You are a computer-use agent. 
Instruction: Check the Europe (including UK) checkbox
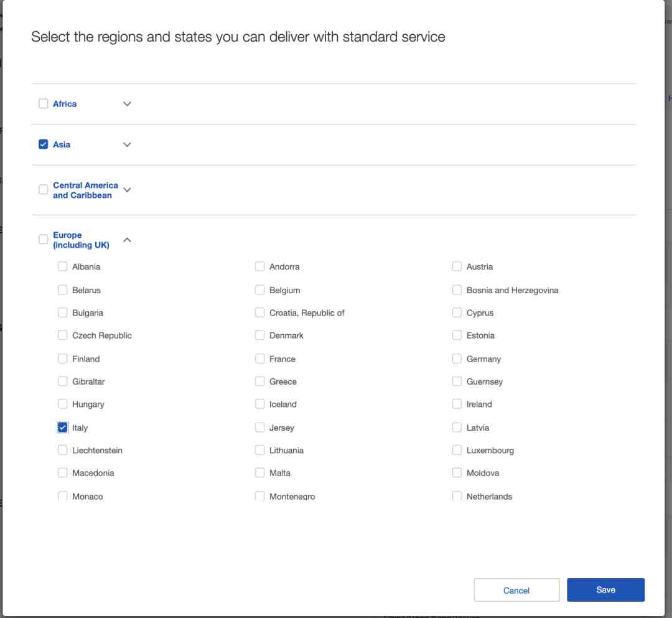click(x=44, y=239)
